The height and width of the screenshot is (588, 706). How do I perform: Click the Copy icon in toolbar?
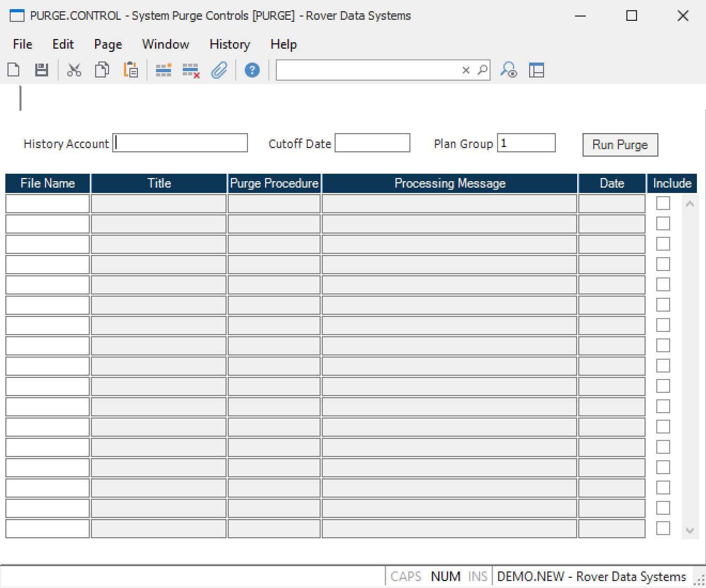click(x=102, y=70)
